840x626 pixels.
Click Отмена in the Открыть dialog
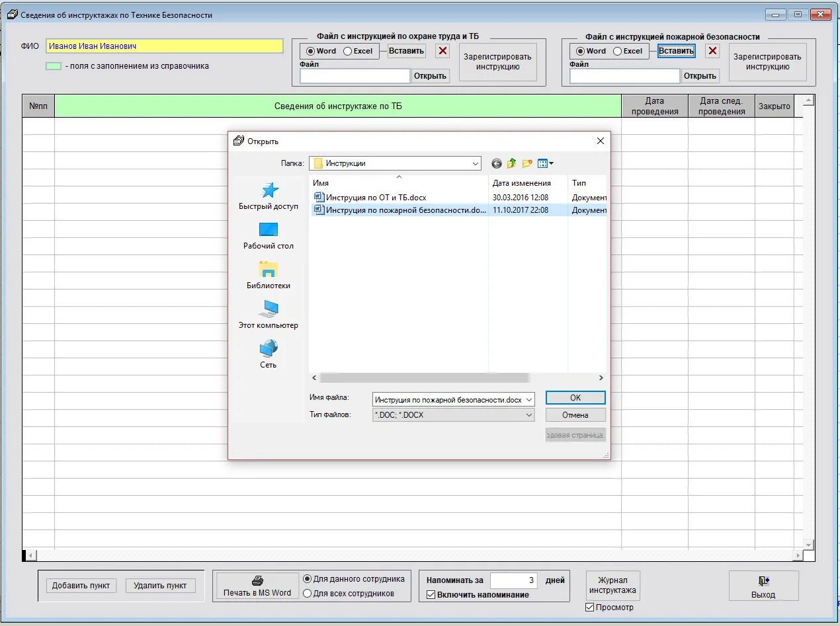[x=575, y=415]
